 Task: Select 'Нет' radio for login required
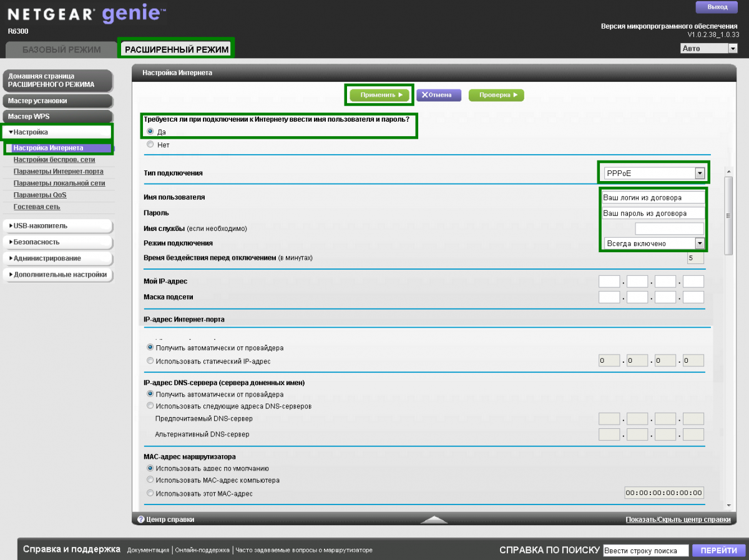pyautogui.click(x=150, y=145)
